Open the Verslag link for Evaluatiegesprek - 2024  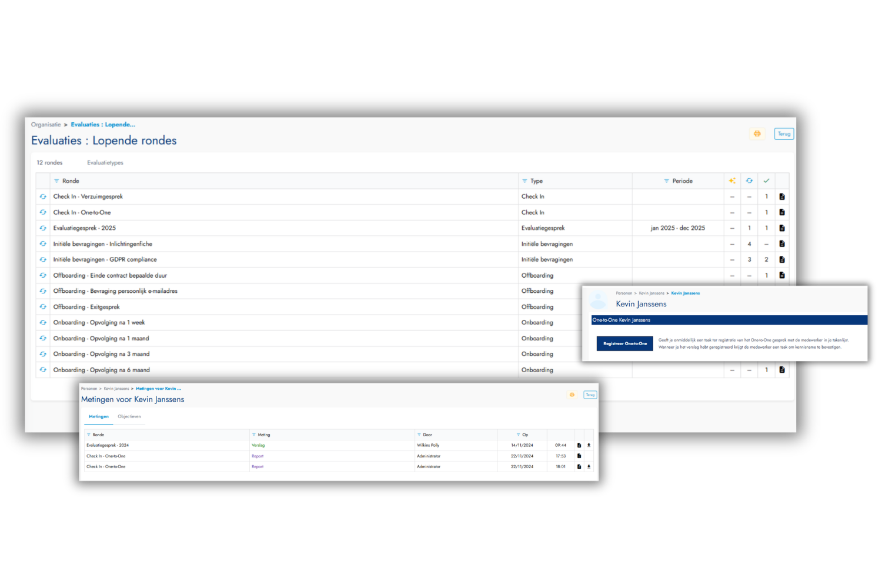pyautogui.click(x=258, y=445)
